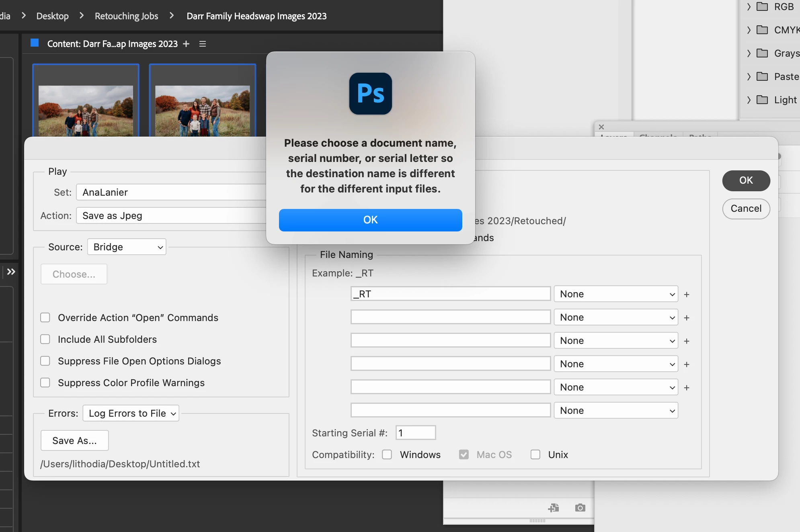Expand the CMYK folder chevron
800x532 pixels.
[749, 30]
